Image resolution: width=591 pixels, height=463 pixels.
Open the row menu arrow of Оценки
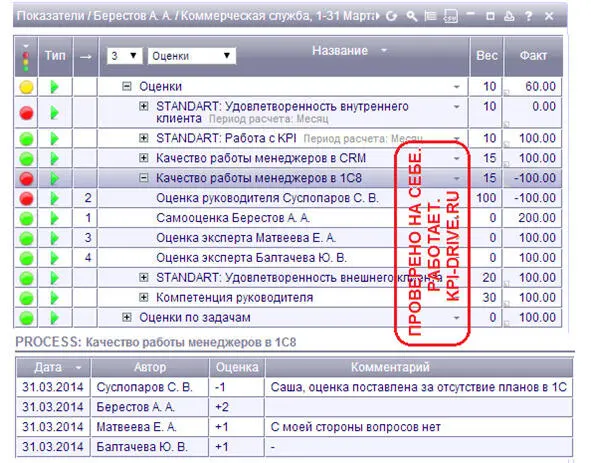coord(456,87)
